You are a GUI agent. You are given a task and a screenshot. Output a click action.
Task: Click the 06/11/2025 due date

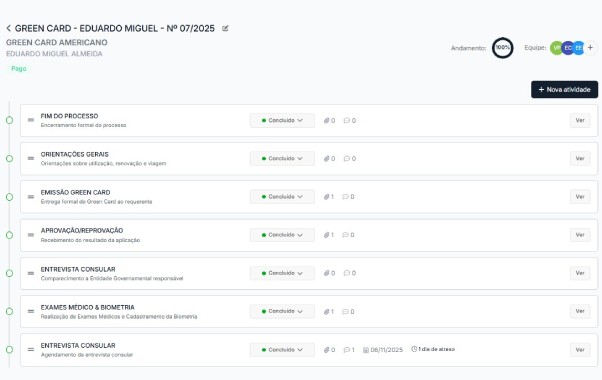tap(387, 350)
